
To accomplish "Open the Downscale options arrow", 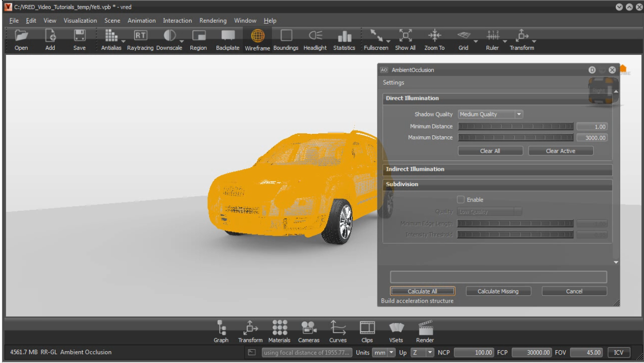I will coord(182,41).
